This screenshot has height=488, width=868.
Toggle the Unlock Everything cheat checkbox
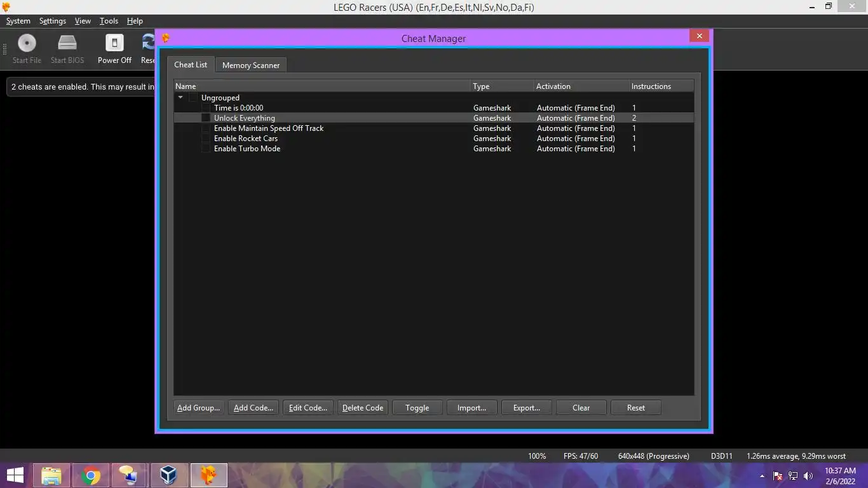[206, 118]
